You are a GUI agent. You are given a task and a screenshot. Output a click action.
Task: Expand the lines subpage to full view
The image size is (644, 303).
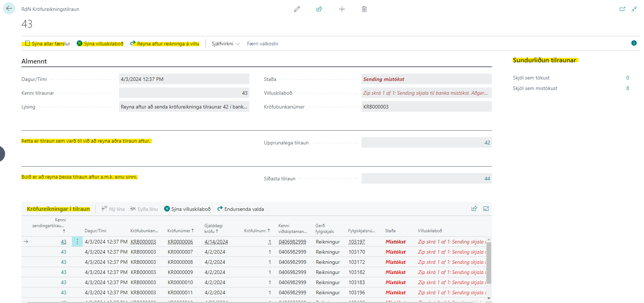tap(486, 209)
